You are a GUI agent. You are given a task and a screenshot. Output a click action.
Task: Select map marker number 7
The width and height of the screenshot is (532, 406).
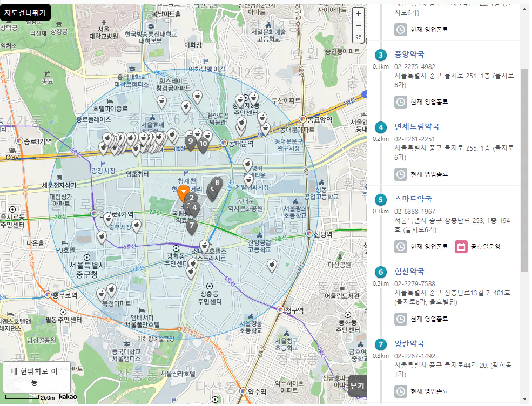coord(192,227)
